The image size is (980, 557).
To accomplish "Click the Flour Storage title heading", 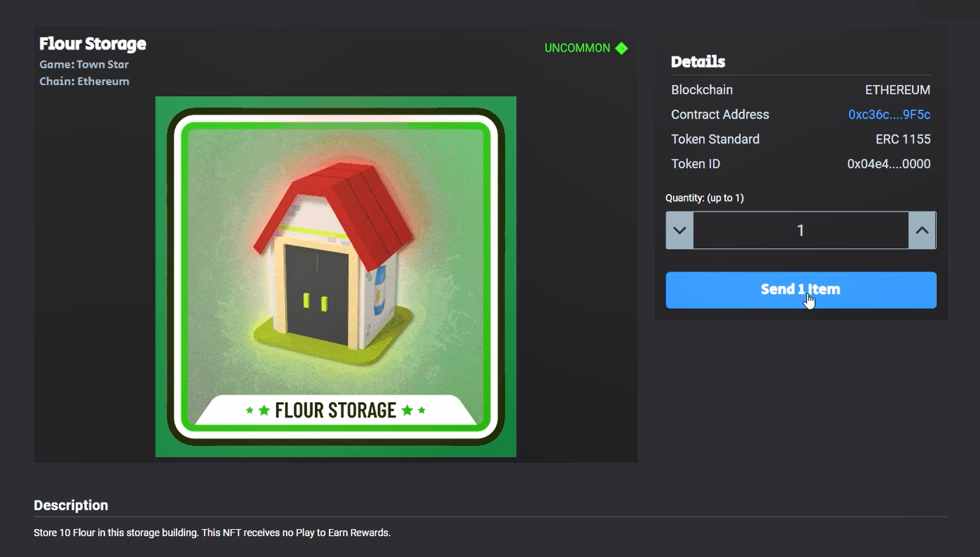I will (93, 43).
